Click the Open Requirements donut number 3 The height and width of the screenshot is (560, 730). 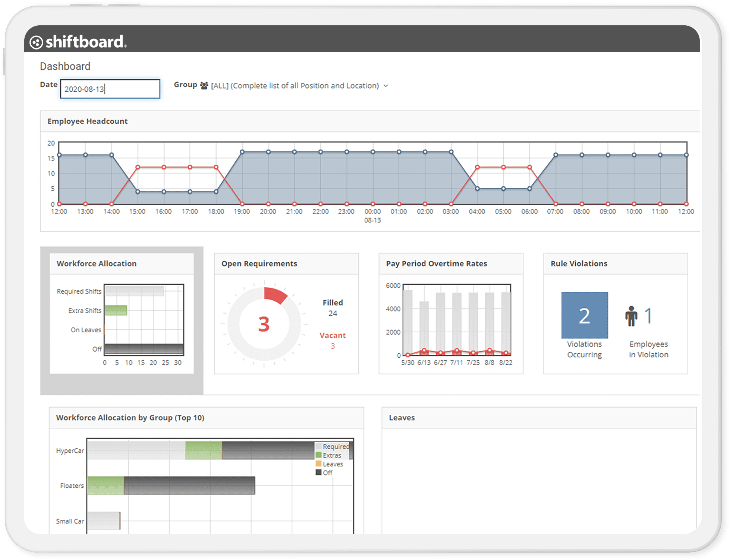click(x=264, y=324)
